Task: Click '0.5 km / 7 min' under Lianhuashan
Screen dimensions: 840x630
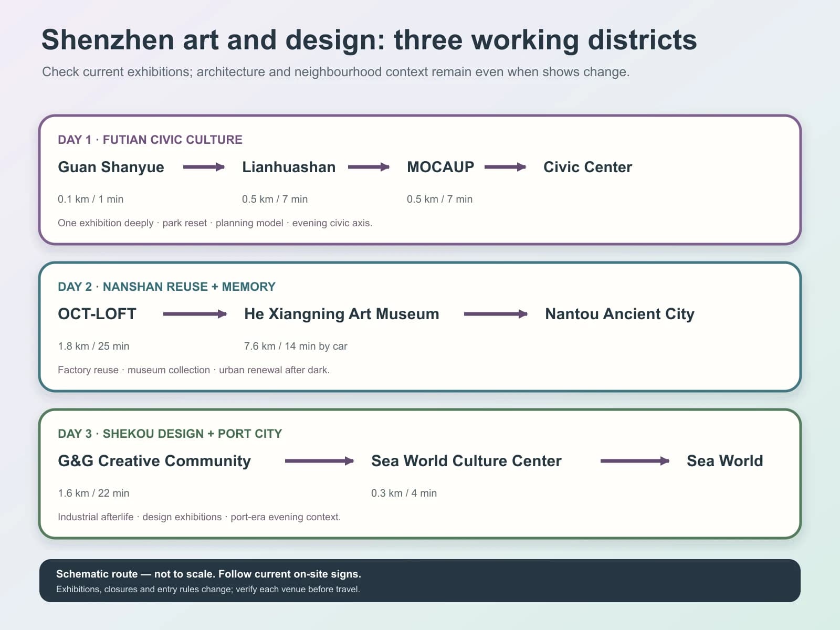Action: coord(275,199)
